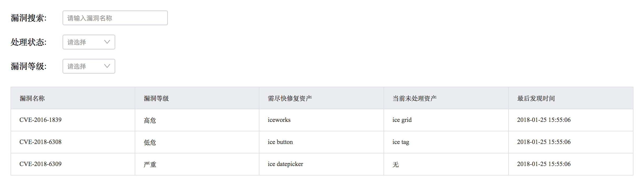Click the 漏洞名称 column header
Screen dimensions: 644x186
[x=32, y=99]
